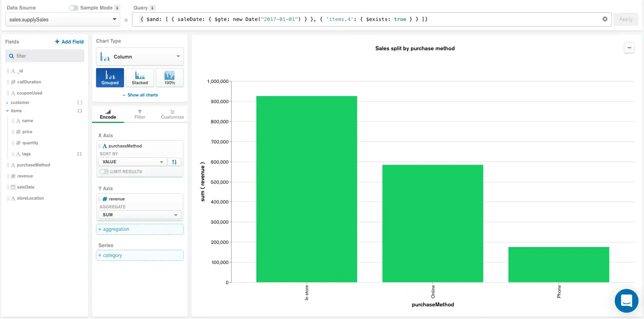The width and height of the screenshot is (644, 319).
Task: Open the Data Source dropdown
Action: tap(62, 19)
